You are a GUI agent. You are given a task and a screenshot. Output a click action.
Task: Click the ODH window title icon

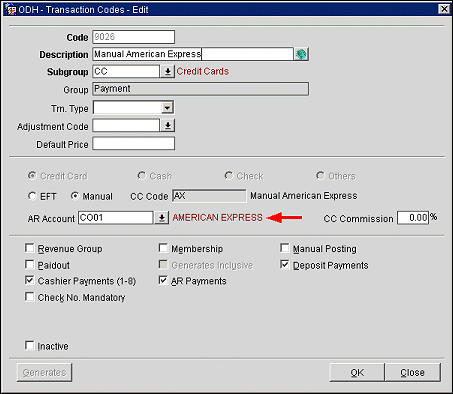[10, 9]
